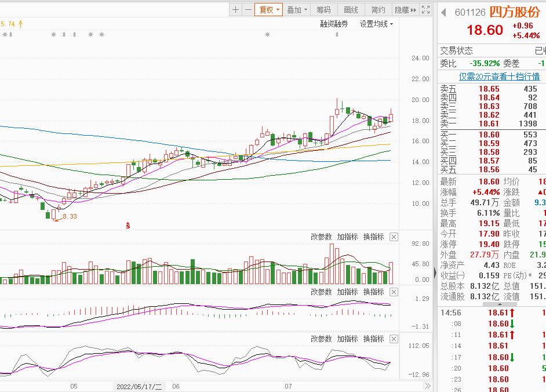Close the volume indicator panel
Screen dimensions: 546x392
[394, 237]
